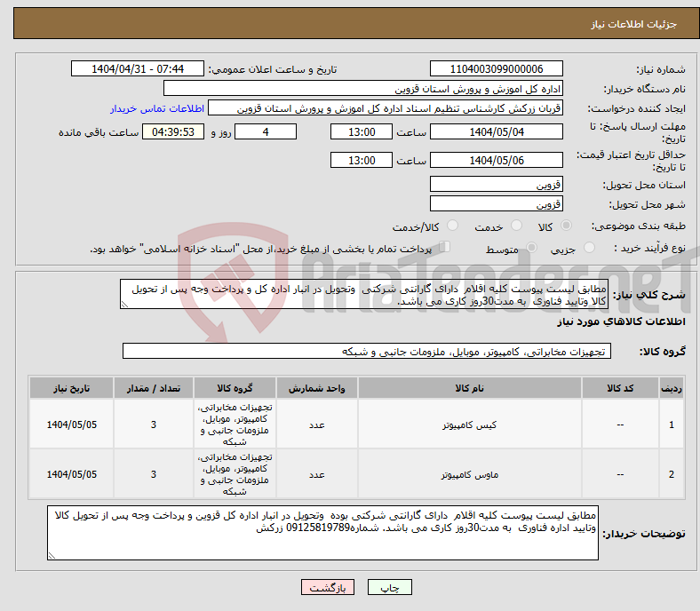Open اطلاعات تماس خریدار link
Screen dimensions: 700x611
point(157,108)
